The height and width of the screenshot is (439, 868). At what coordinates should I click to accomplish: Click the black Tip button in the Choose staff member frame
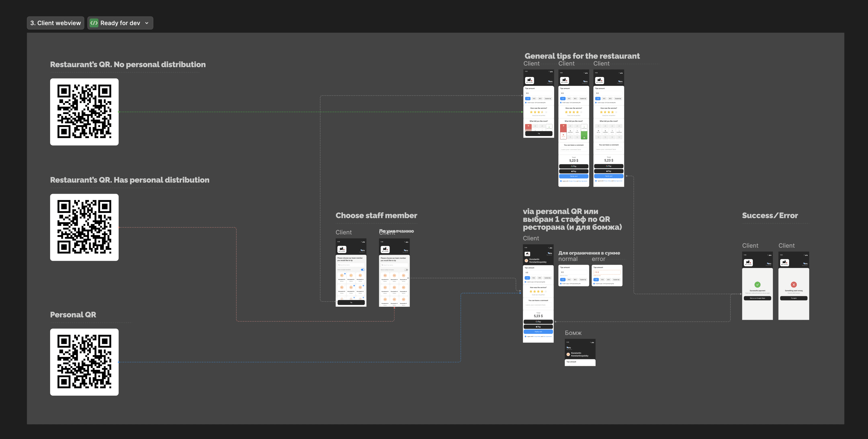pos(351,302)
